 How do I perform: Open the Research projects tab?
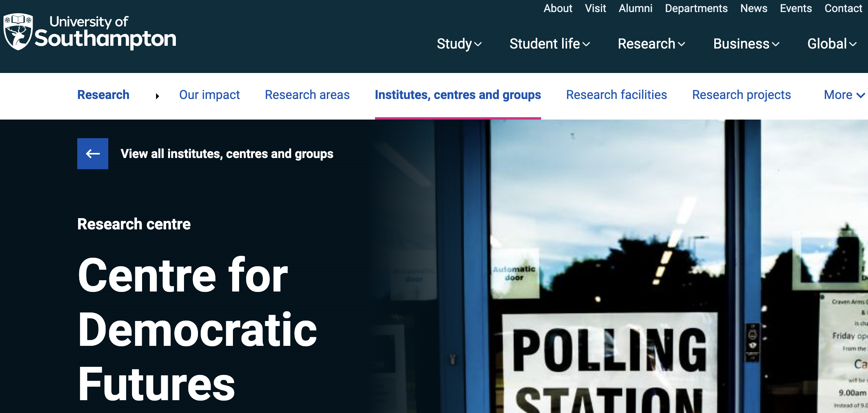(741, 95)
